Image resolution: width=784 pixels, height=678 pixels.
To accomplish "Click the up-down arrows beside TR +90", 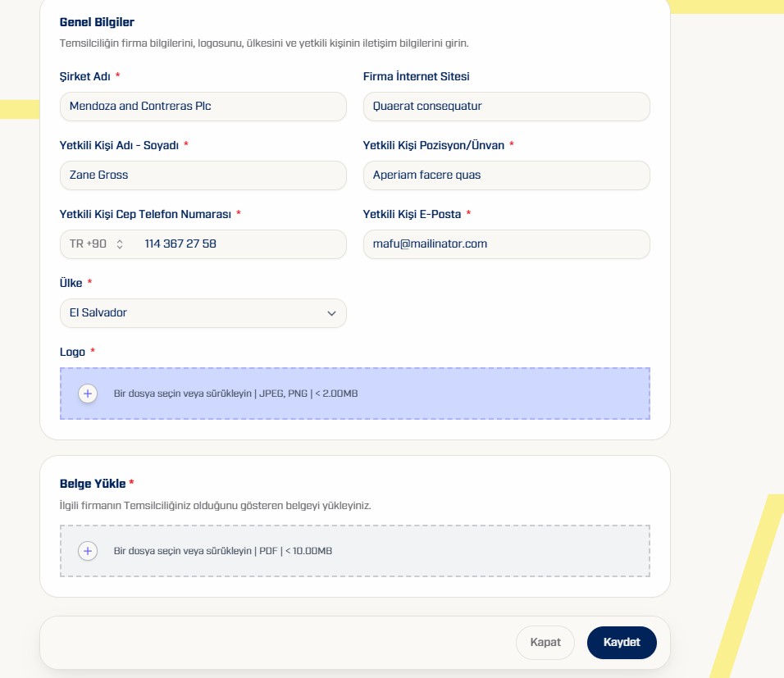I will [120, 244].
